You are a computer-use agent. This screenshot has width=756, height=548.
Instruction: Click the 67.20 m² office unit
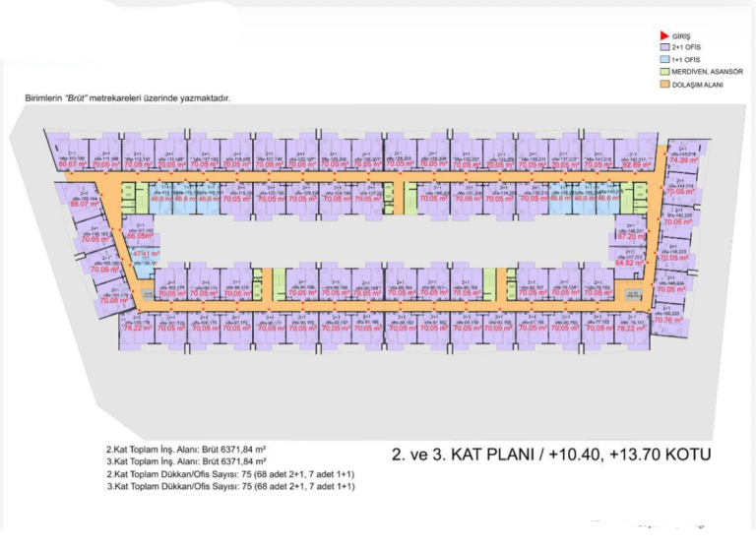click(631, 236)
